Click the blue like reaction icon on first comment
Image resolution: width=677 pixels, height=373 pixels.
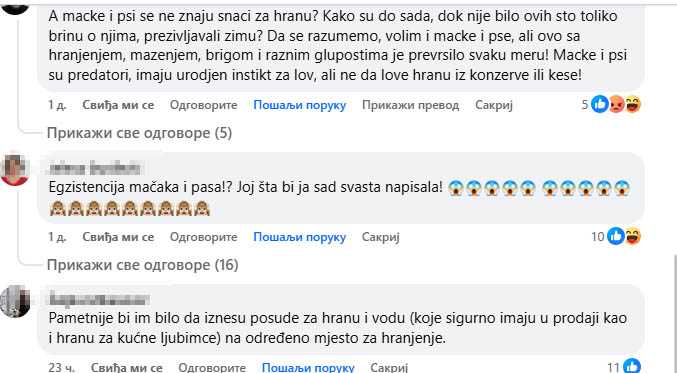click(x=599, y=104)
